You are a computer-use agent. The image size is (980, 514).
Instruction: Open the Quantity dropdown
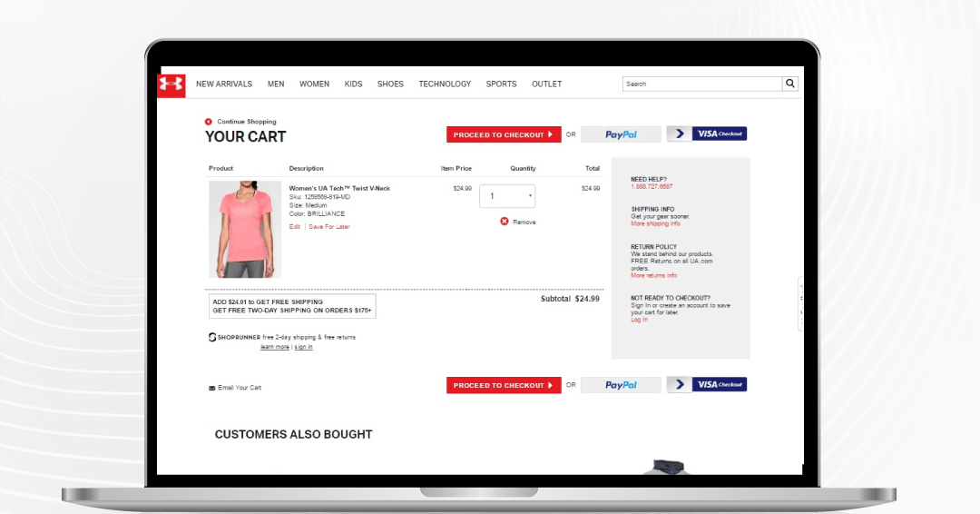(507, 196)
